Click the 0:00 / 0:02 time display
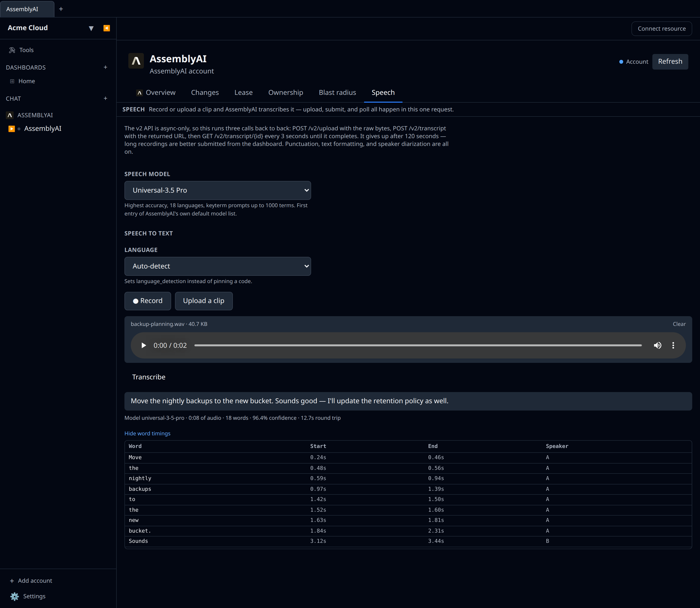The height and width of the screenshot is (608, 700). tap(170, 345)
